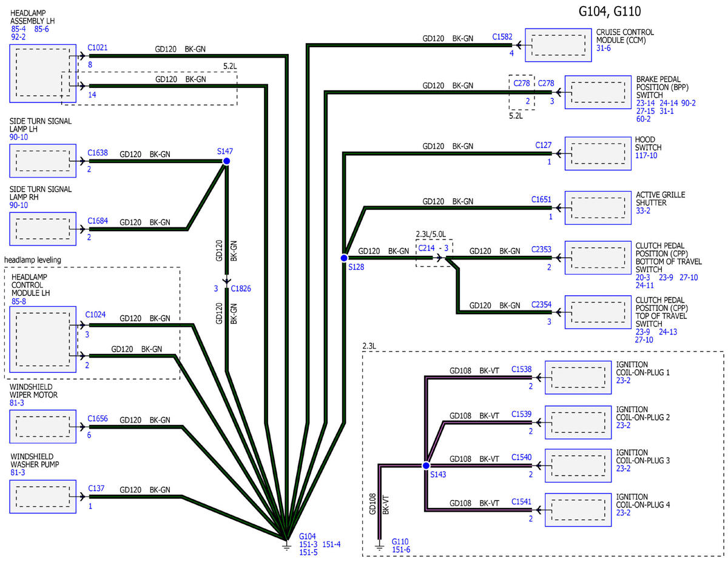Image resolution: width=728 pixels, height=562 pixels.
Task: Open the 81-3 link under Windshield Wiper Motor
Action: pyautogui.click(x=18, y=403)
